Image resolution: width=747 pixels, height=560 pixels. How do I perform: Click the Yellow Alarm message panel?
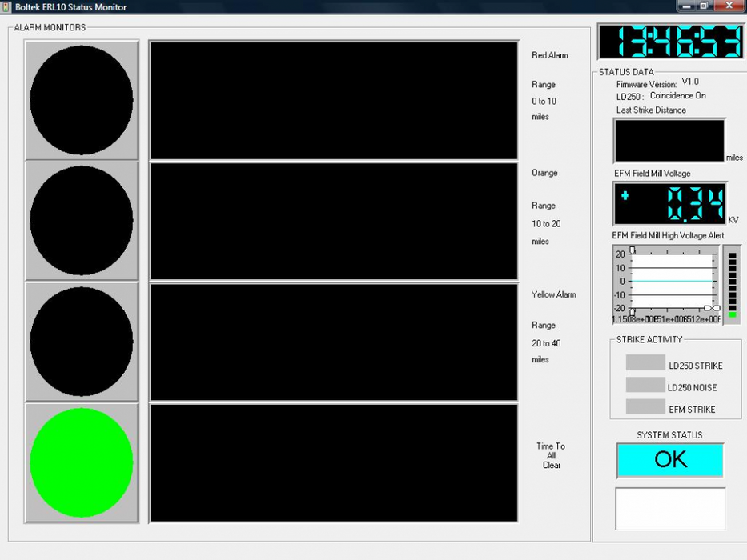pos(334,342)
